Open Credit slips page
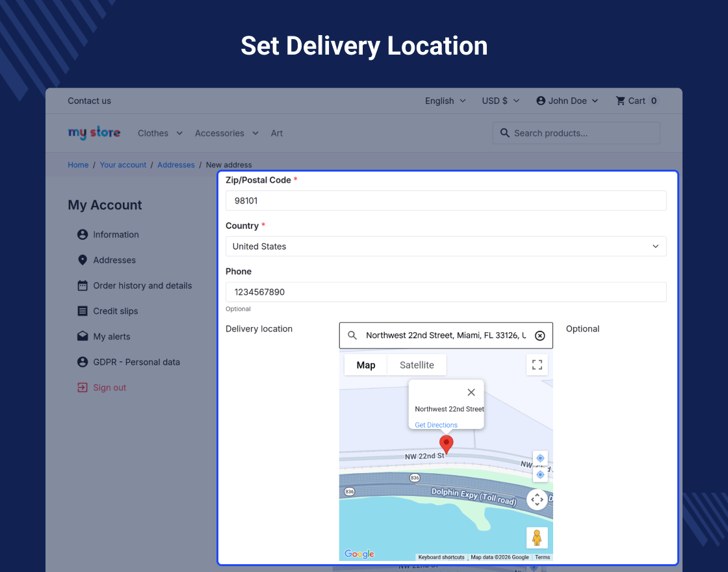Viewport: 728px width, 572px height. 116,311
